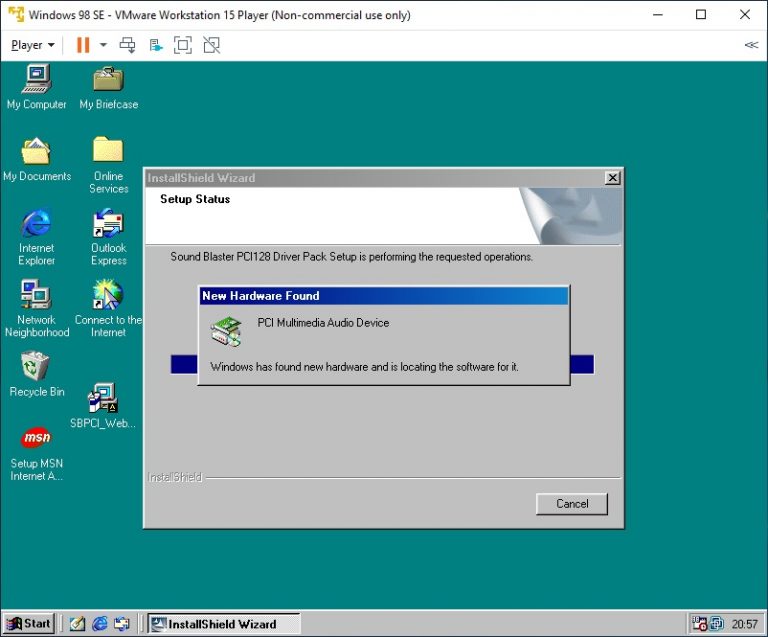Toggle VMware Unity mode icon

212,45
